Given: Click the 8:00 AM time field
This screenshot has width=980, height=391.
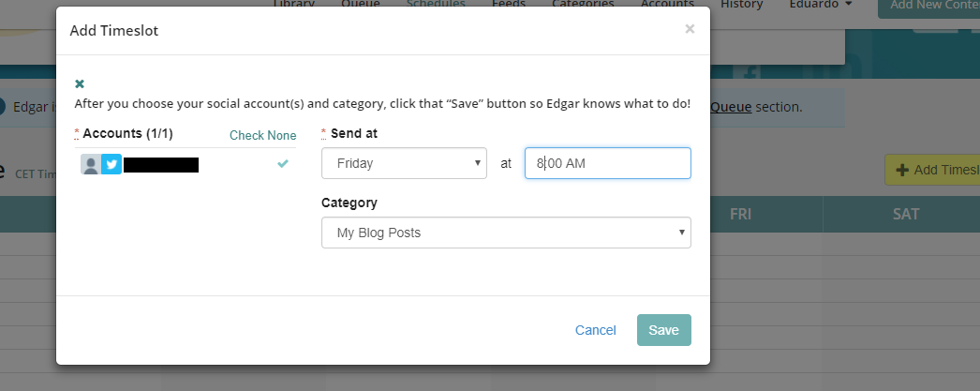Looking at the screenshot, I should pos(607,163).
